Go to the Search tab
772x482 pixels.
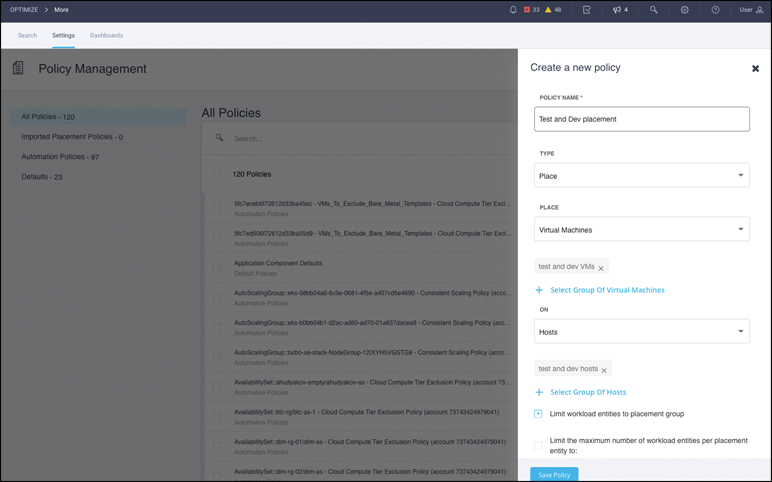click(27, 35)
